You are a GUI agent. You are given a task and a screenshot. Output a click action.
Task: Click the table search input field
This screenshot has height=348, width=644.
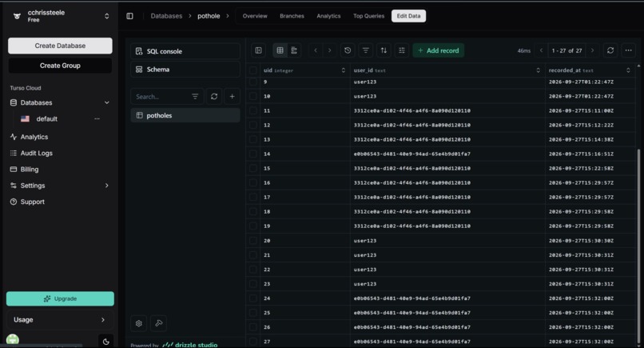162,97
